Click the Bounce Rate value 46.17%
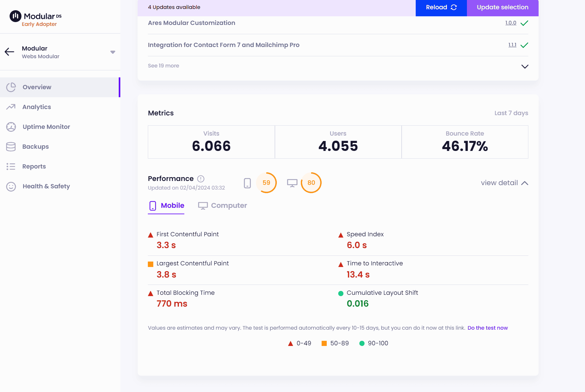The height and width of the screenshot is (392, 585). click(x=465, y=146)
